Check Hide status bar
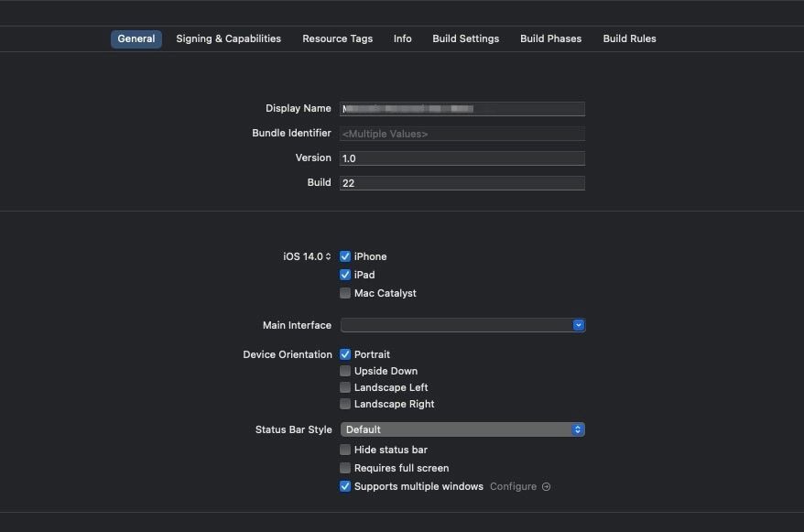Viewport: 804px width, 532px height. tap(345, 450)
